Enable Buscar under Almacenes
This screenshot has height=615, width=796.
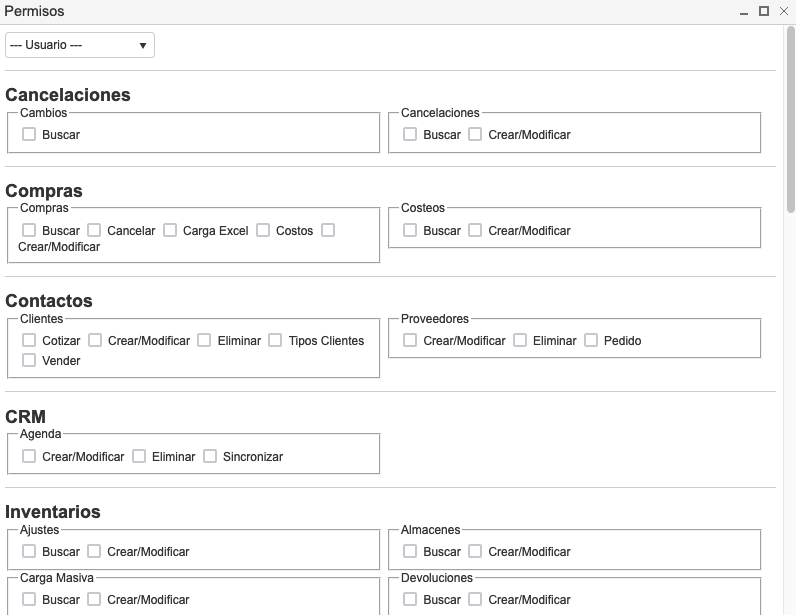tap(410, 551)
